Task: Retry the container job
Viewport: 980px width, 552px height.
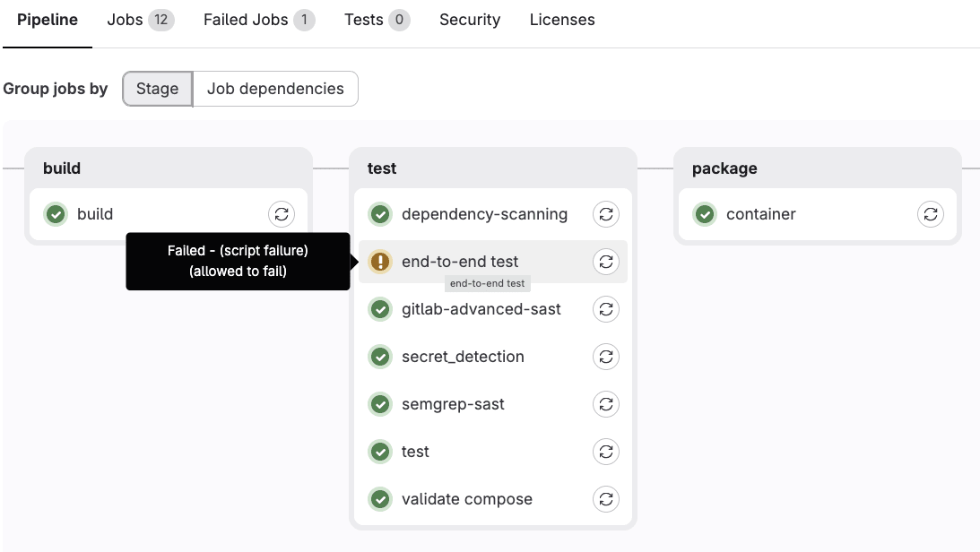Action: pyautogui.click(x=930, y=214)
